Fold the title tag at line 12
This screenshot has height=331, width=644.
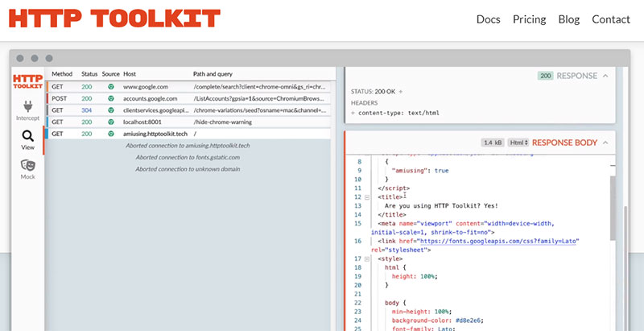[x=367, y=197]
